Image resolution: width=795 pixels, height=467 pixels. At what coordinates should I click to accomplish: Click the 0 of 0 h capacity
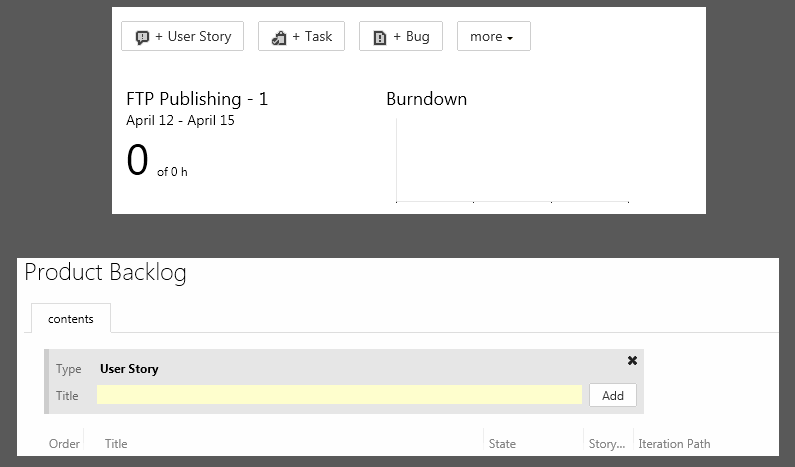coord(157,162)
